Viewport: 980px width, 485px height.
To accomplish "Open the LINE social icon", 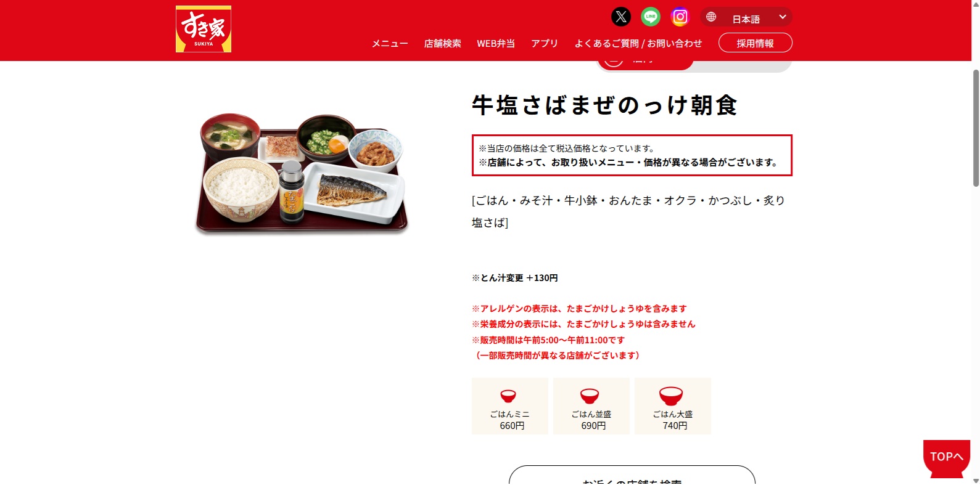I will [651, 17].
